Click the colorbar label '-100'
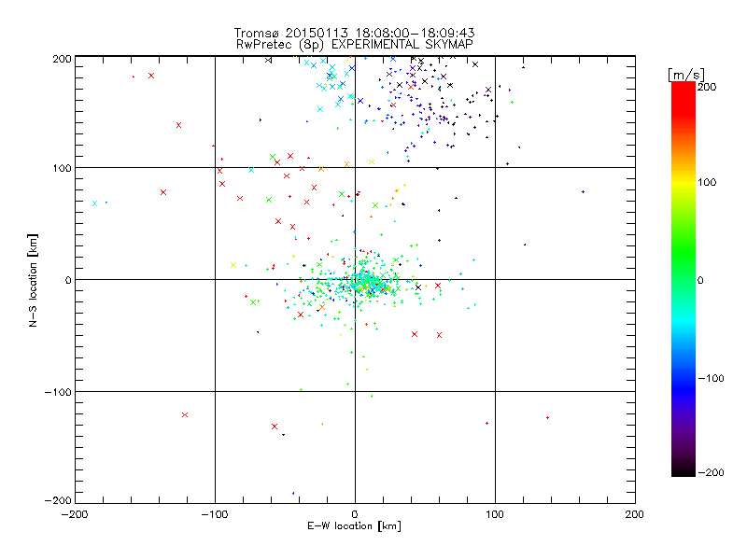This screenshot has width=747, height=560. coord(711,378)
